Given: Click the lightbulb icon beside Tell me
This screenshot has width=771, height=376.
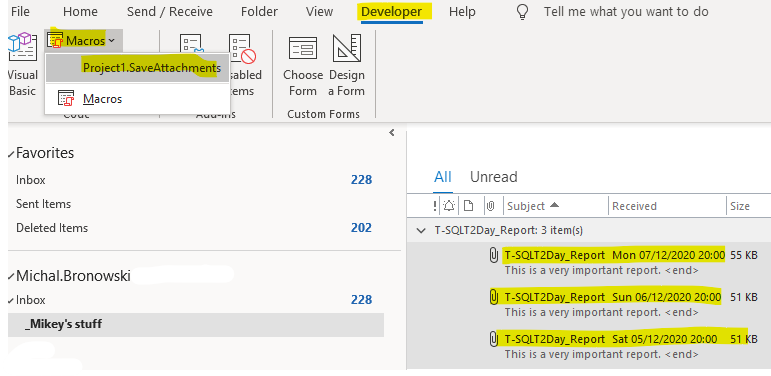Looking at the screenshot, I should 523,12.
